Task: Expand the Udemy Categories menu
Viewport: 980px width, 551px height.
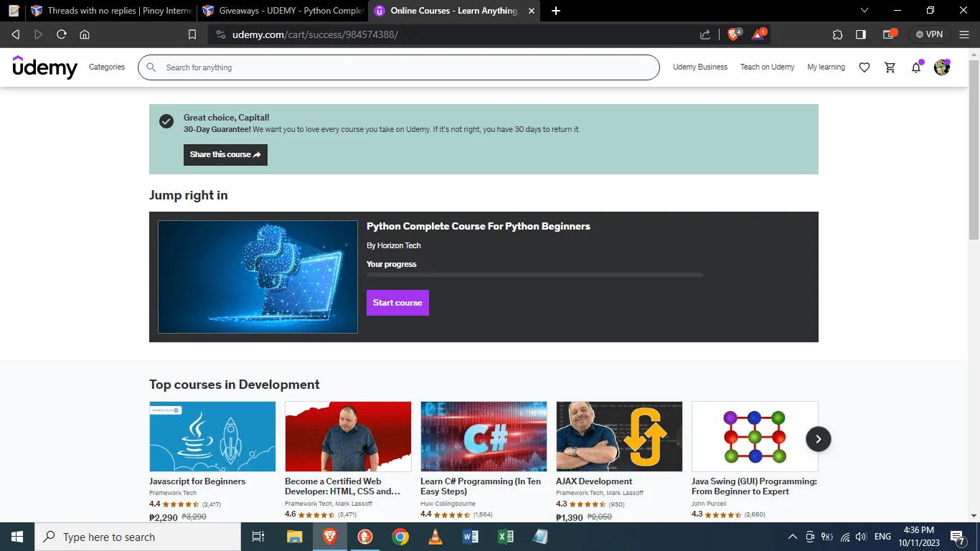Action: click(107, 67)
